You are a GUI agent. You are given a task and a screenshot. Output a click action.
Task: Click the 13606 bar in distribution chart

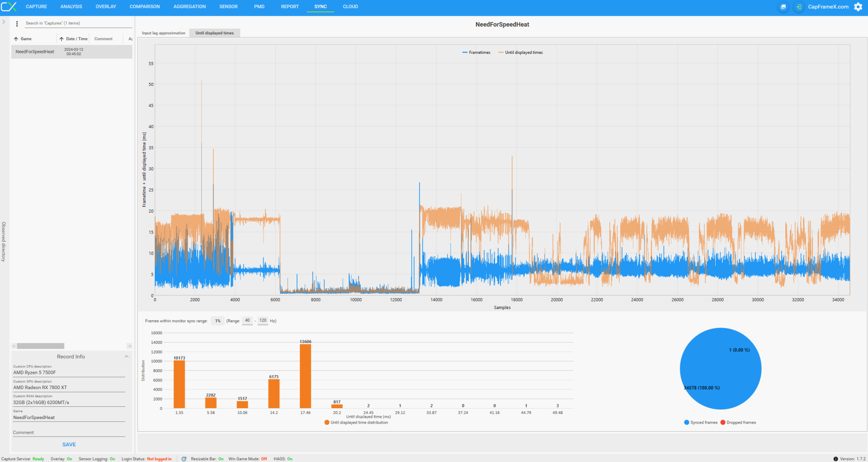click(x=305, y=376)
